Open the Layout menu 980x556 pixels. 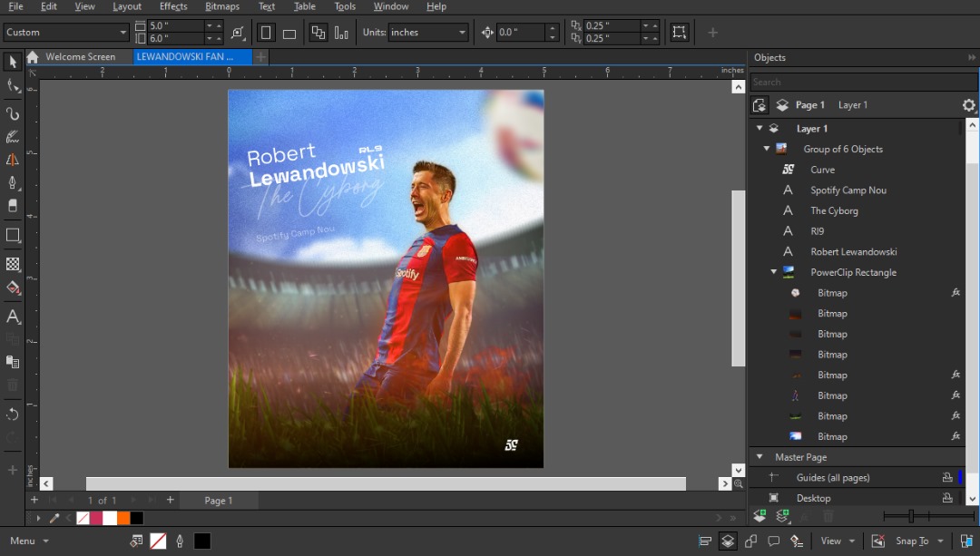point(127,6)
